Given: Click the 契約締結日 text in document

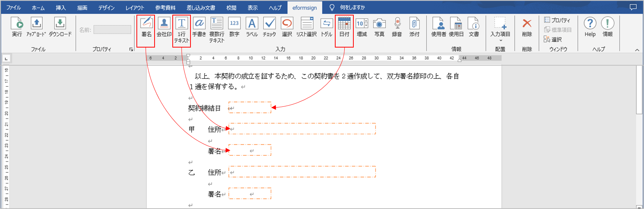Looking at the screenshot, I should click(204, 108).
